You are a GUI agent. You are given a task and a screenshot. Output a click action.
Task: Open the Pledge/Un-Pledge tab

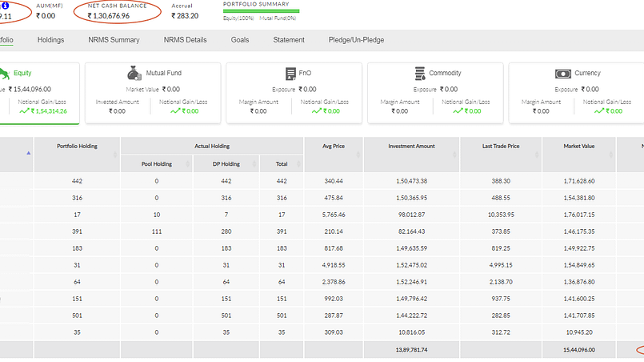point(356,40)
